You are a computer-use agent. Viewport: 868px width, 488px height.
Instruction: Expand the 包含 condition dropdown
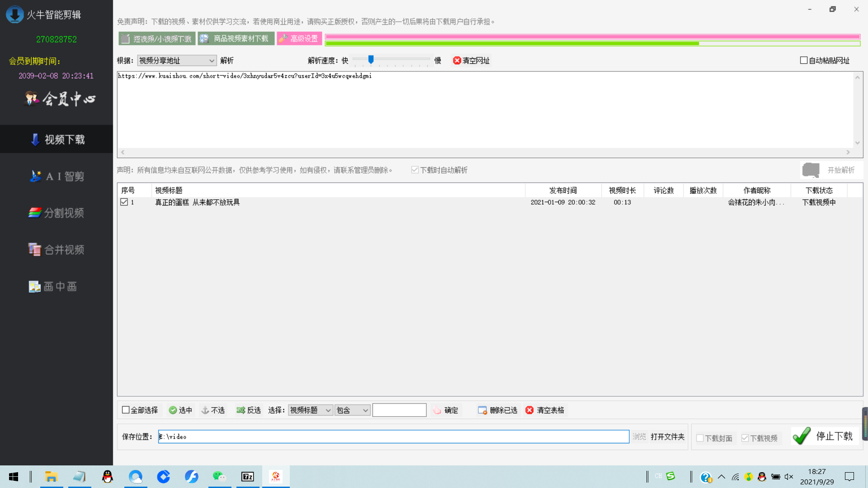tap(353, 410)
